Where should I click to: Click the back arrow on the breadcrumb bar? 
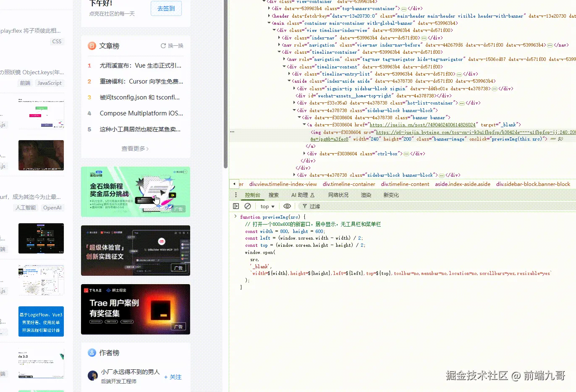[234, 184]
